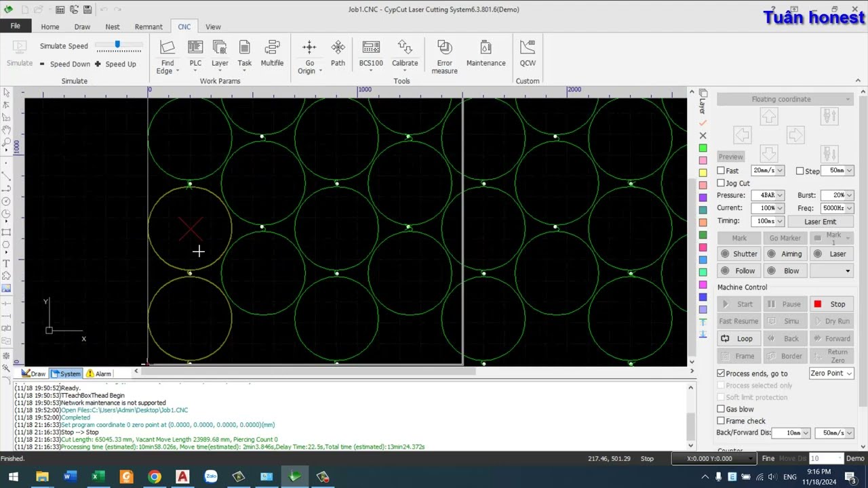Click the Move Dis input field

pyautogui.click(x=825, y=459)
